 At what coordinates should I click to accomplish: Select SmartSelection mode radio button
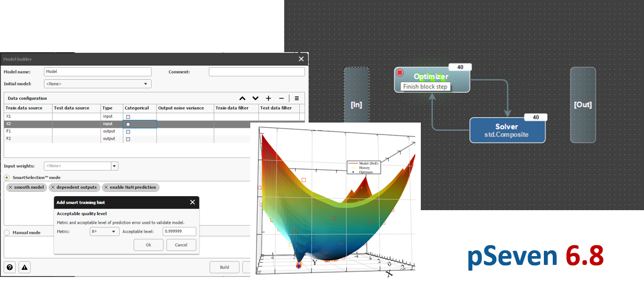[7, 177]
